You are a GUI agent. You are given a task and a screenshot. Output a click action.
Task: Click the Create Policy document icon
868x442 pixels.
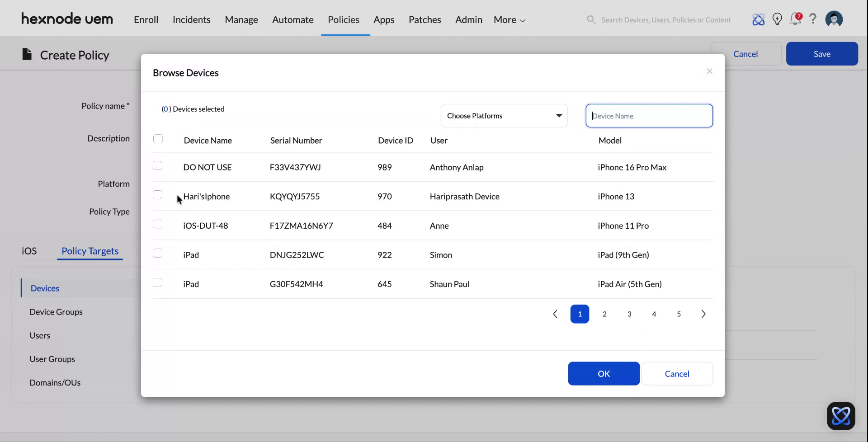(x=27, y=54)
